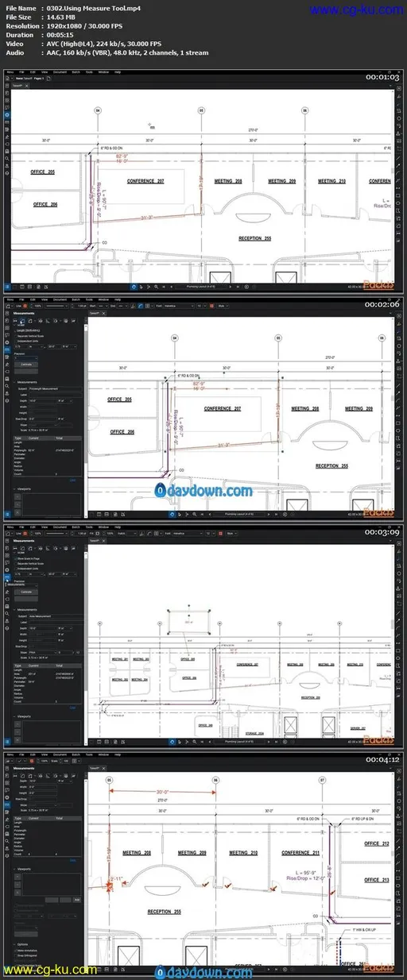Open the Slope Pitch dropdown in the 00:03:09 frame
Image resolution: width=407 pixels, height=980 pixels.
coord(43,652)
